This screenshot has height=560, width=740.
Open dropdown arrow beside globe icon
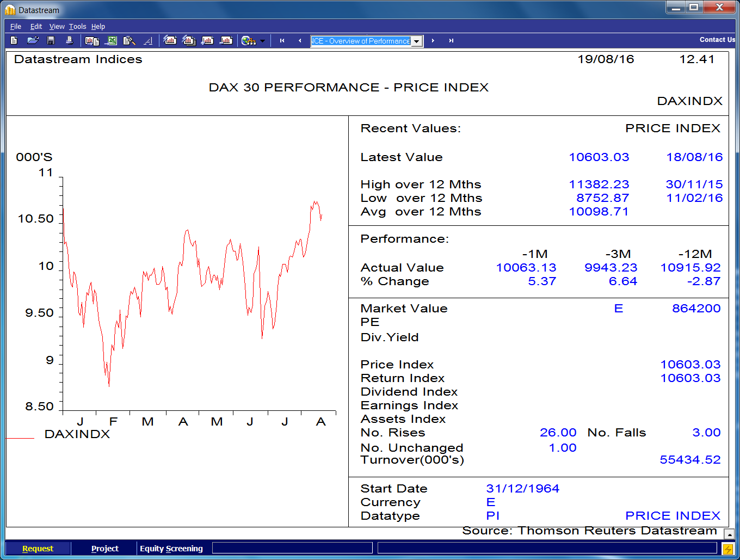(263, 41)
